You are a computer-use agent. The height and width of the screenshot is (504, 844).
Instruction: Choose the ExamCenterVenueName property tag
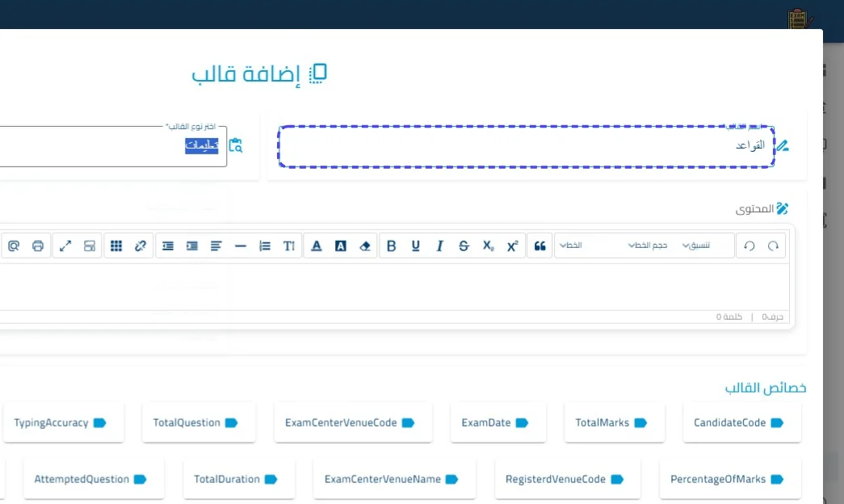tap(395, 479)
